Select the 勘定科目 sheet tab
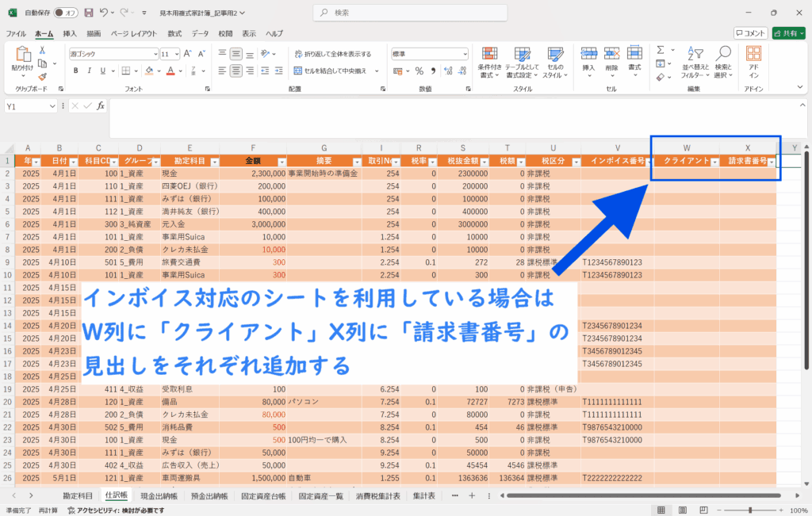Screen dimensions: 812x516 78,496
